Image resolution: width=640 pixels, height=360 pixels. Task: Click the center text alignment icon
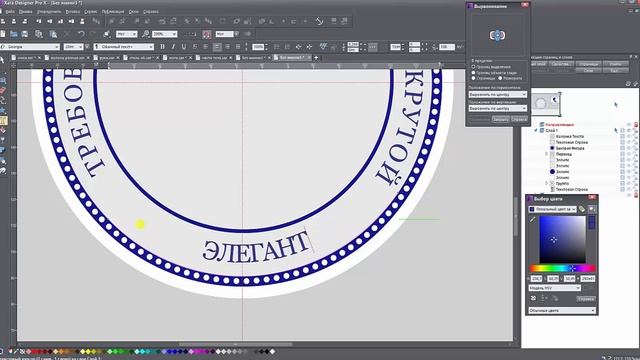point(217,47)
